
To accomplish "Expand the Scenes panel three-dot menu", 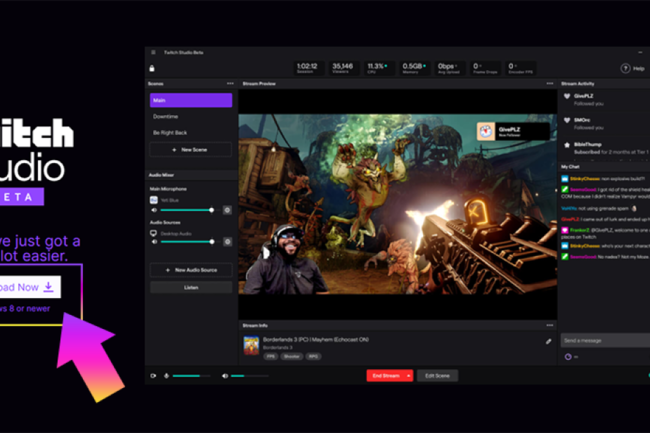I will click(x=230, y=84).
